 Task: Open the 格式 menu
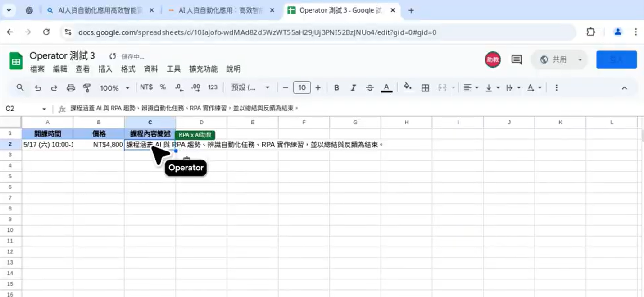[128, 69]
